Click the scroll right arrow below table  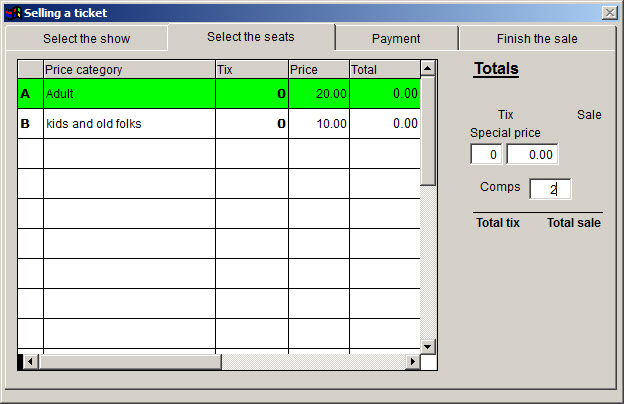pos(413,362)
